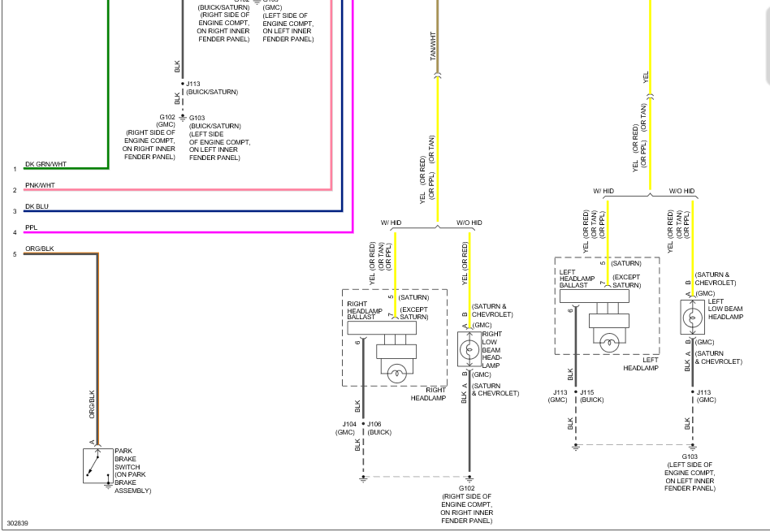Click the vertical TAN/WHT wire label
This screenshot has height=532, width=770.
[x=433, y=46]
